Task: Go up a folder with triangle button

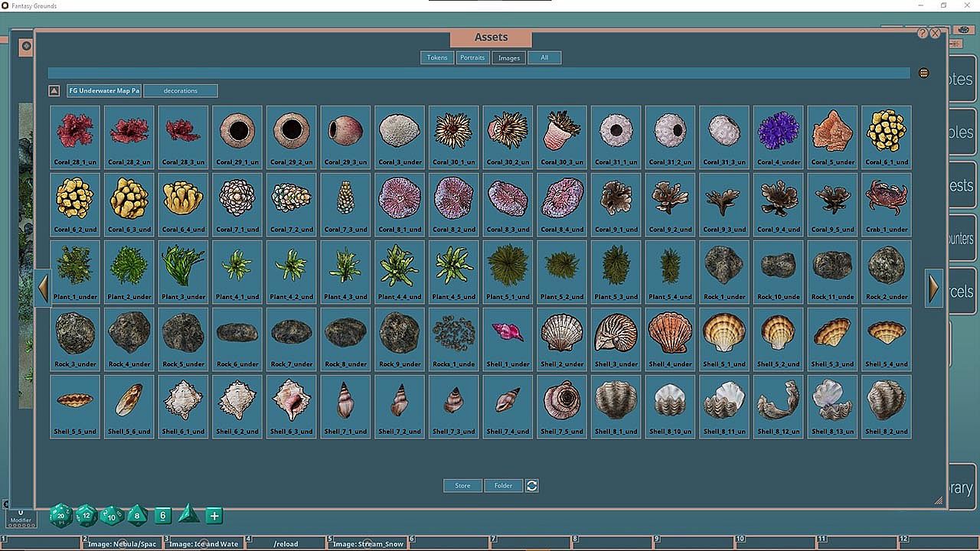Action: point(54,91)
